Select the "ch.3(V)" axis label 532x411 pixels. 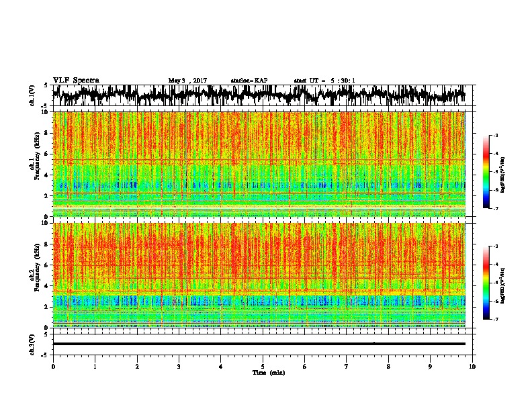[32, 345]
